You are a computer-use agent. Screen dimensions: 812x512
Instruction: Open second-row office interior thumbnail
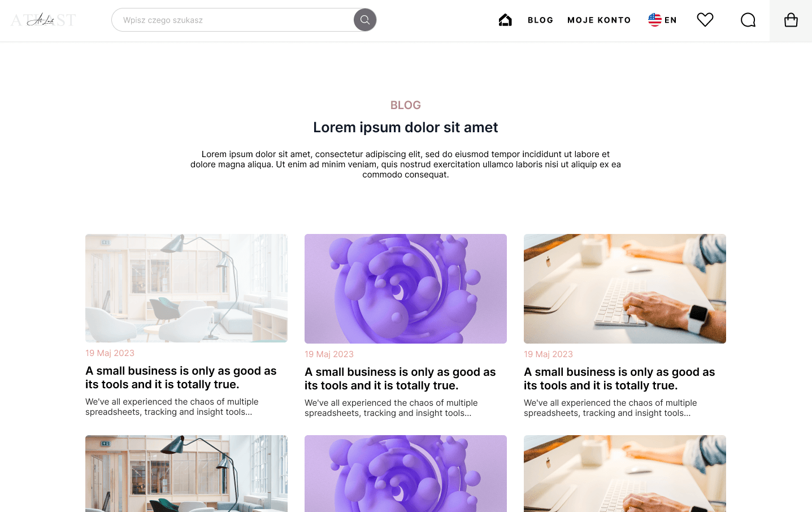pos(186,474)
